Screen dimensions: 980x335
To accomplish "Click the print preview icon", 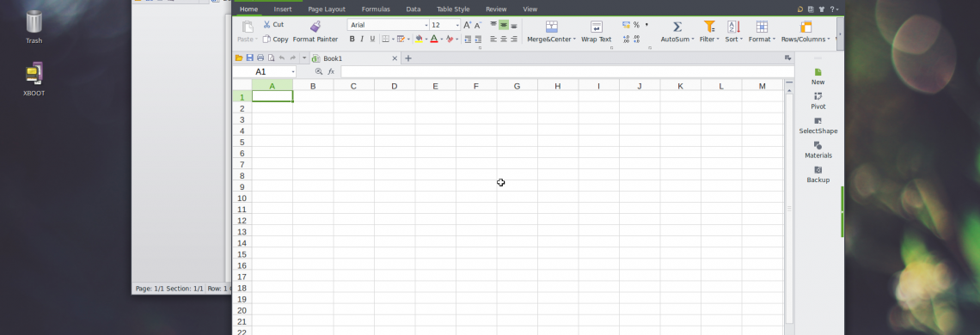I will pos(272,58).
